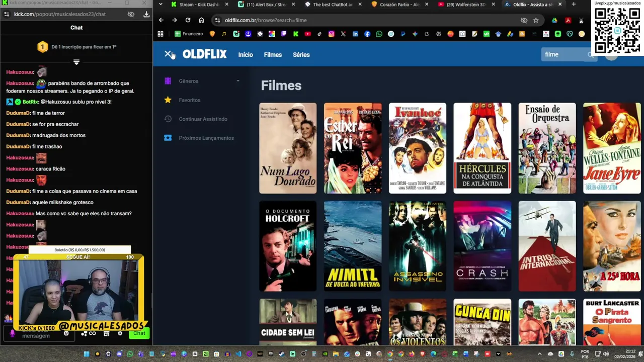644x362 pixels.
Task: Open emoji picker in chat input
Action: [66, 333]
